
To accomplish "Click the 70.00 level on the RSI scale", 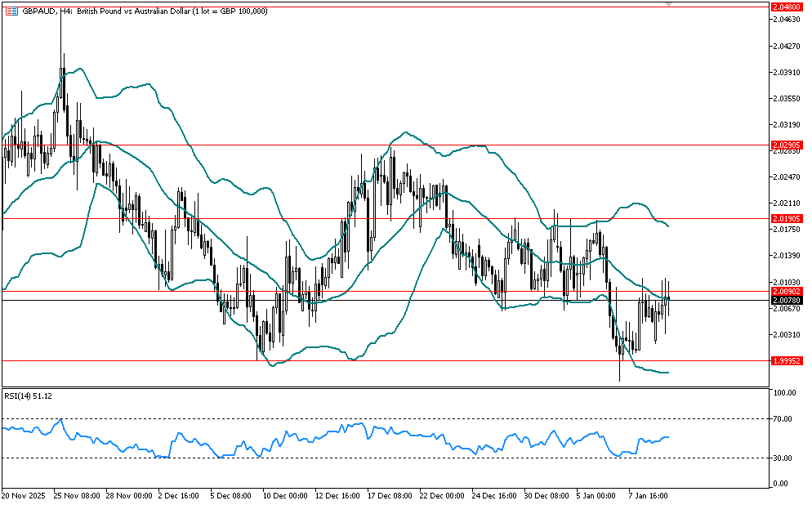I will (783, 419).
